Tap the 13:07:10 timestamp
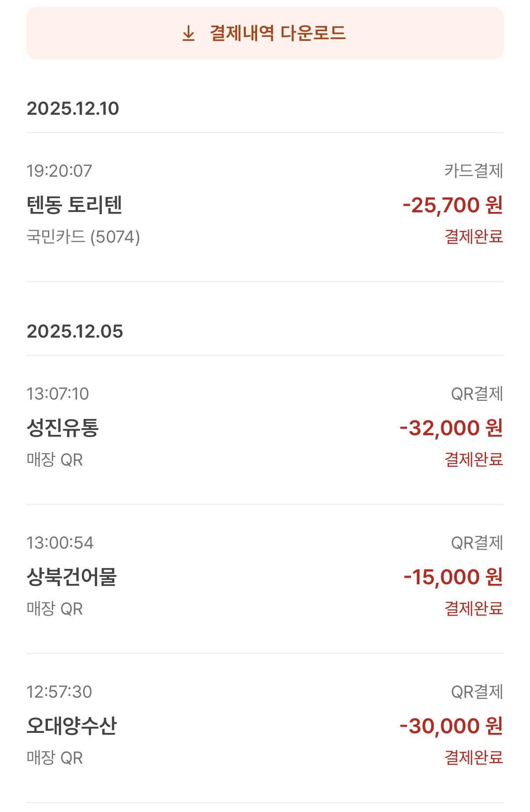530x812 pixels. pos(58,394)
